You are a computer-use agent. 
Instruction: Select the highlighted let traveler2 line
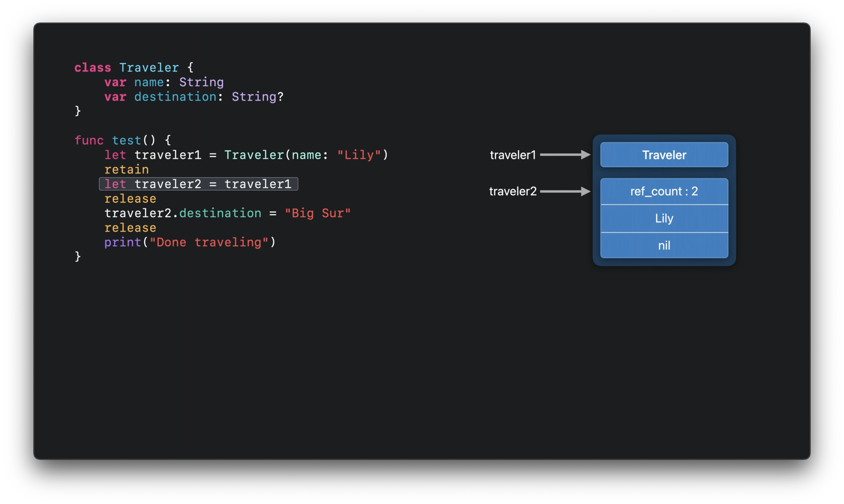[198, 184]
